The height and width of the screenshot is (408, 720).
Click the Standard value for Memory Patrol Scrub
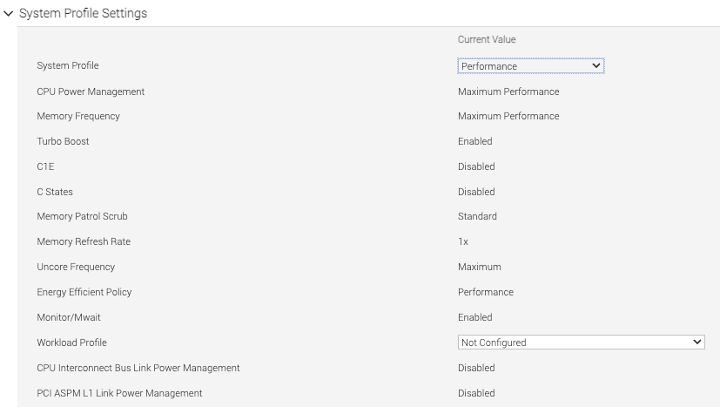coord(477,216)
